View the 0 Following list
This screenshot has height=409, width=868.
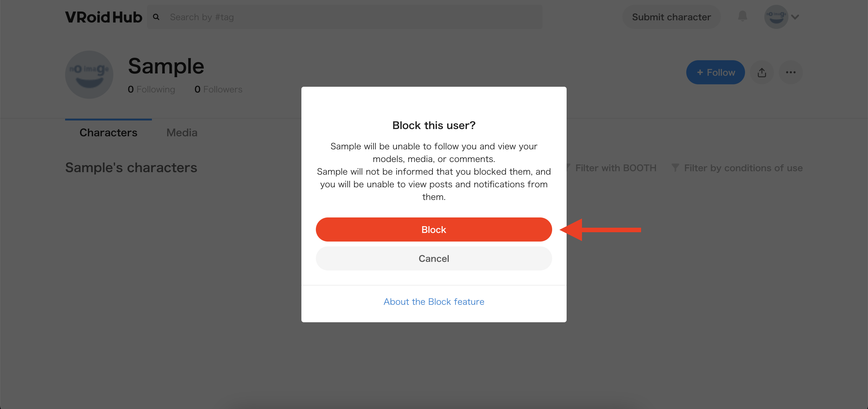point(151,89)
